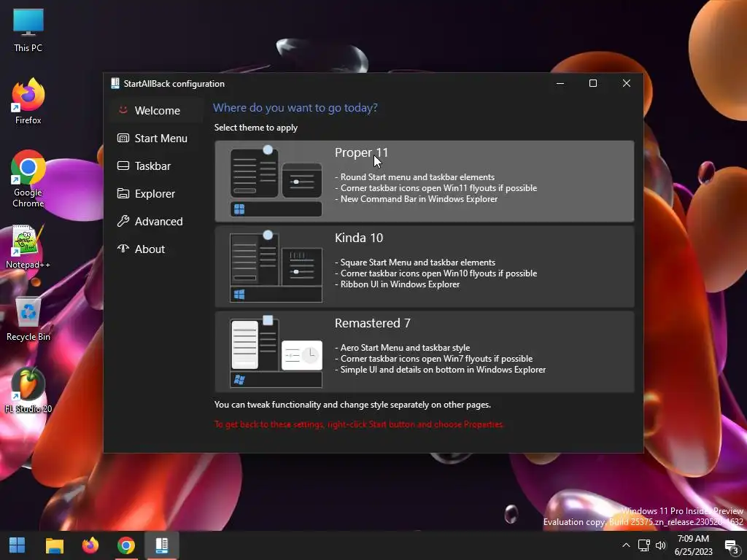Select the Firefox desktop shortcut

click(28, 101)
